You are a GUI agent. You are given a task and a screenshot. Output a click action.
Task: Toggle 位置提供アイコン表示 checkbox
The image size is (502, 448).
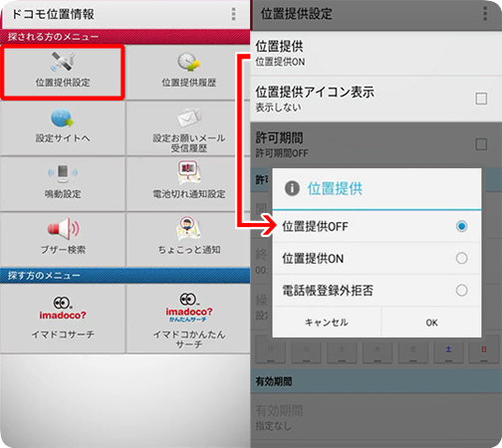tap(481, 99)
